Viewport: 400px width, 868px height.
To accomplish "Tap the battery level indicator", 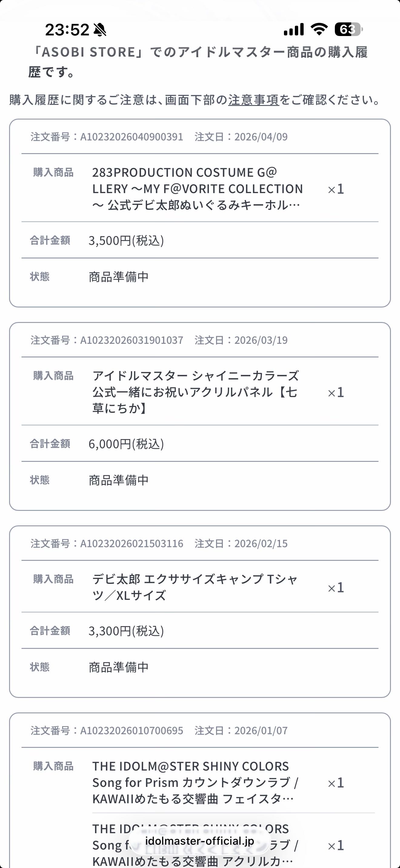I will pyautogui.click(x=348, y=30).
